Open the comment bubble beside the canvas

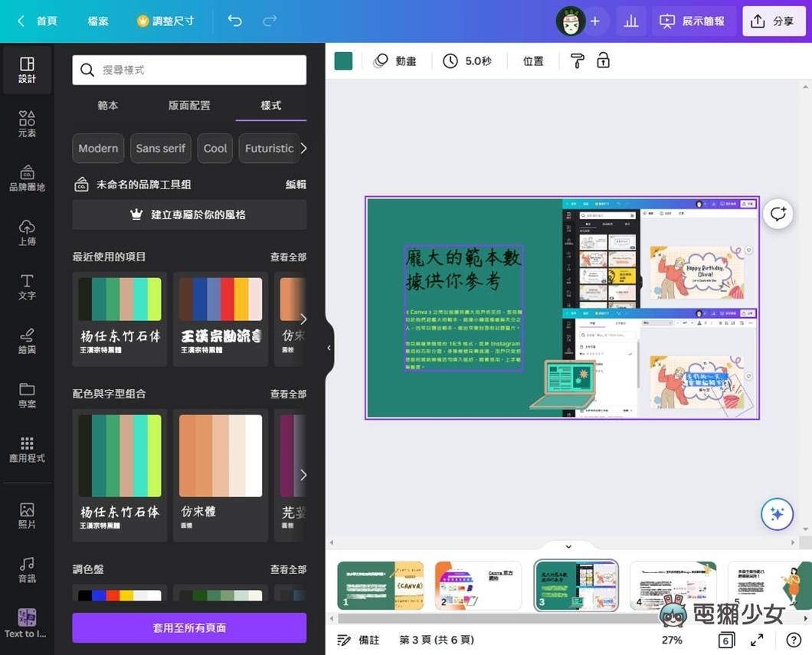tap(778, 214)
